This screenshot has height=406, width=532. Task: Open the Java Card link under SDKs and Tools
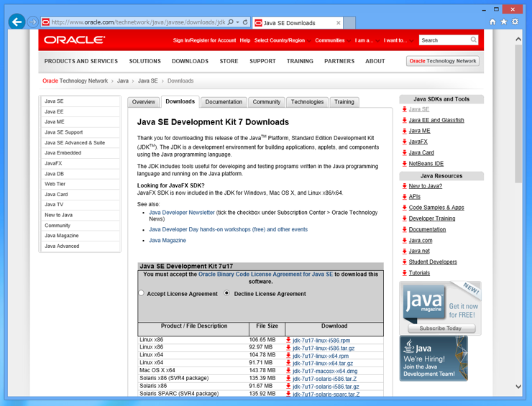click(421, 152)
